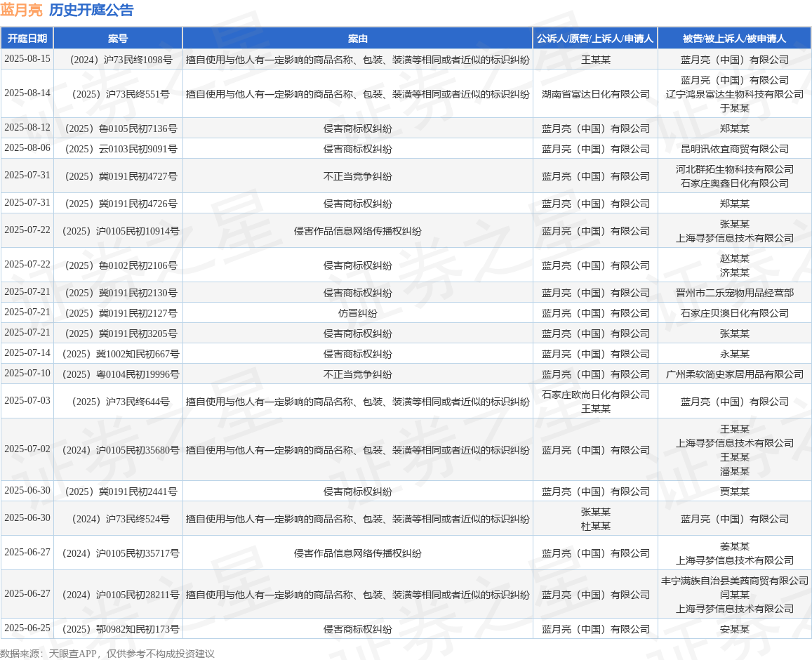Click defendant 丰宁满族自治县美茜商贸有限公司
Viewport: 812px width, 660px height.
(x=734, y=581)
